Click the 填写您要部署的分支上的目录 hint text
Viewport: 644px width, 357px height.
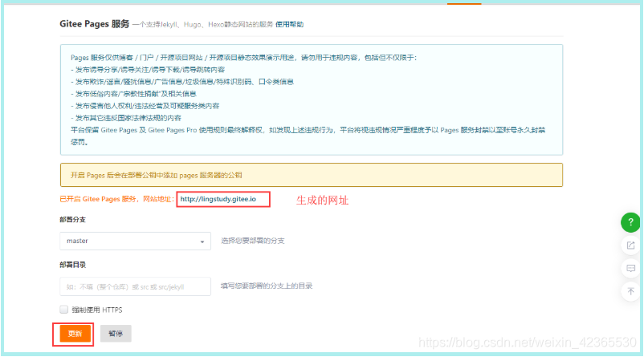point(267,286)
